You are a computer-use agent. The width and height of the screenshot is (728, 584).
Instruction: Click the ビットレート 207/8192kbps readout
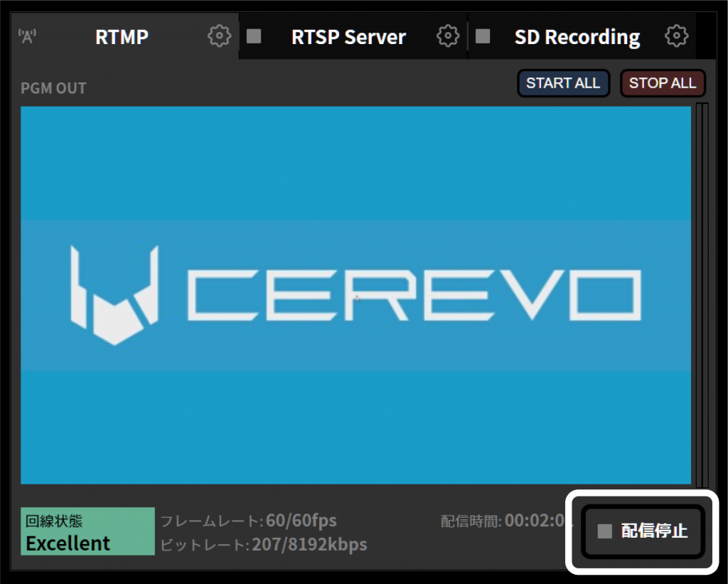[x=263, y=544]
